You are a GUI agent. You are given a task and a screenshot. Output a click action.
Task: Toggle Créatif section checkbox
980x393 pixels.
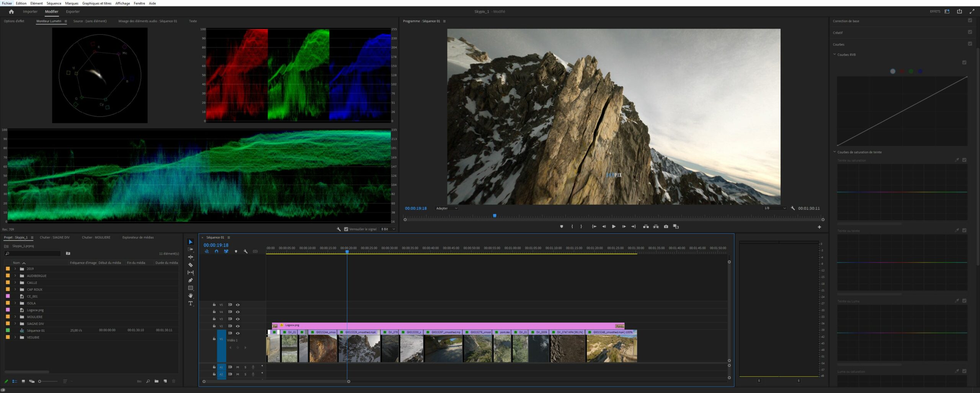coord(970,32)
